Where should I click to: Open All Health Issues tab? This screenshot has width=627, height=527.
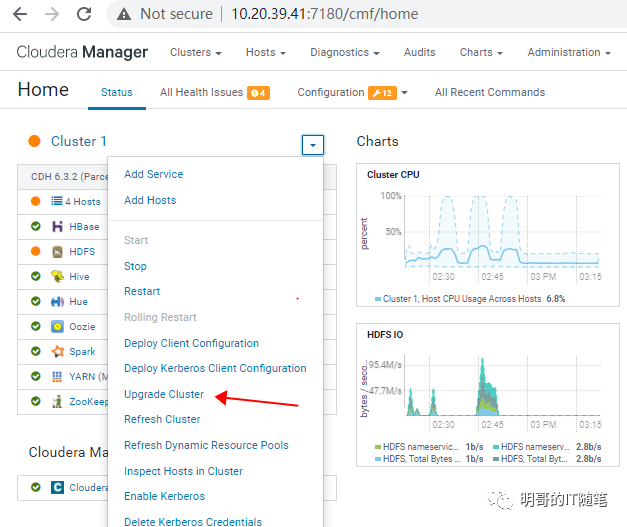[214, 92]
